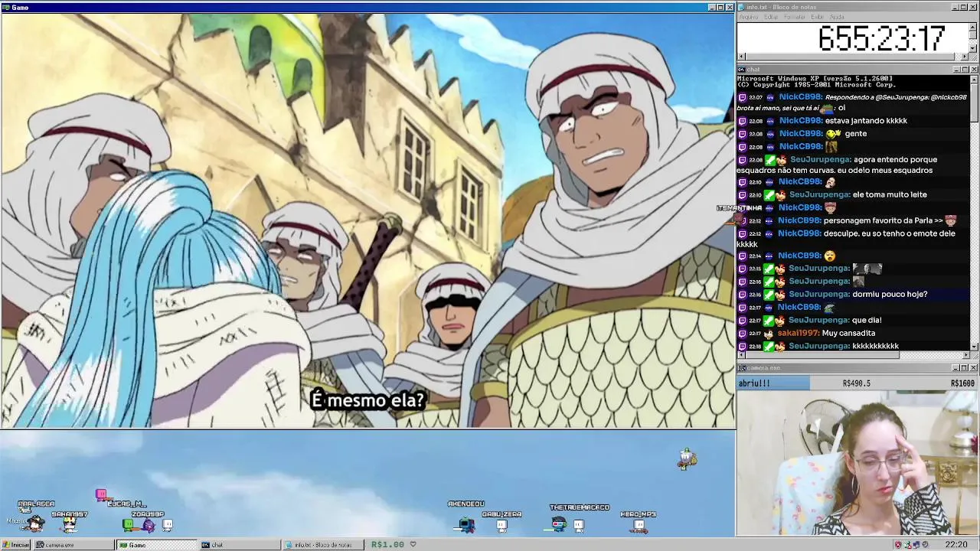Click the LUCAS_M_ avatar name

(126, 504)
